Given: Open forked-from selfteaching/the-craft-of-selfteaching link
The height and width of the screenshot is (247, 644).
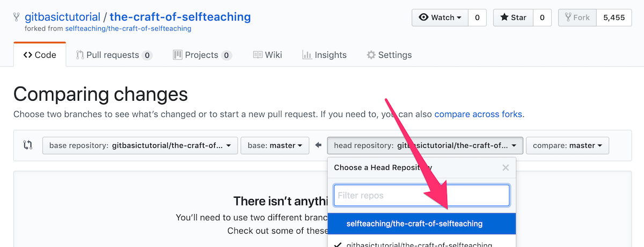Looking at the screenshot, I should tap(128, 28).
